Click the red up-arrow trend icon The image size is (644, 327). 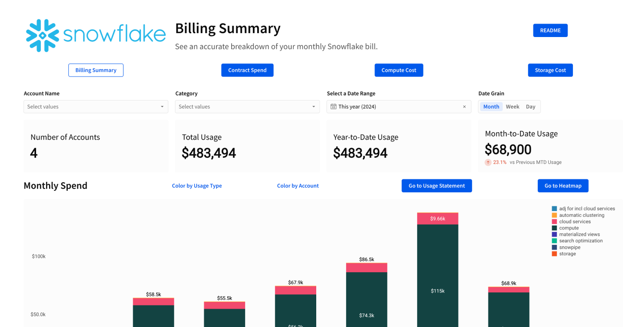488,163
